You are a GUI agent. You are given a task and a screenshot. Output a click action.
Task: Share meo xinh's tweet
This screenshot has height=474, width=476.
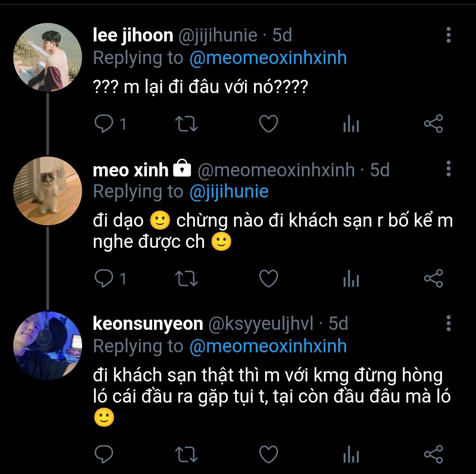[x=433, y=278]
